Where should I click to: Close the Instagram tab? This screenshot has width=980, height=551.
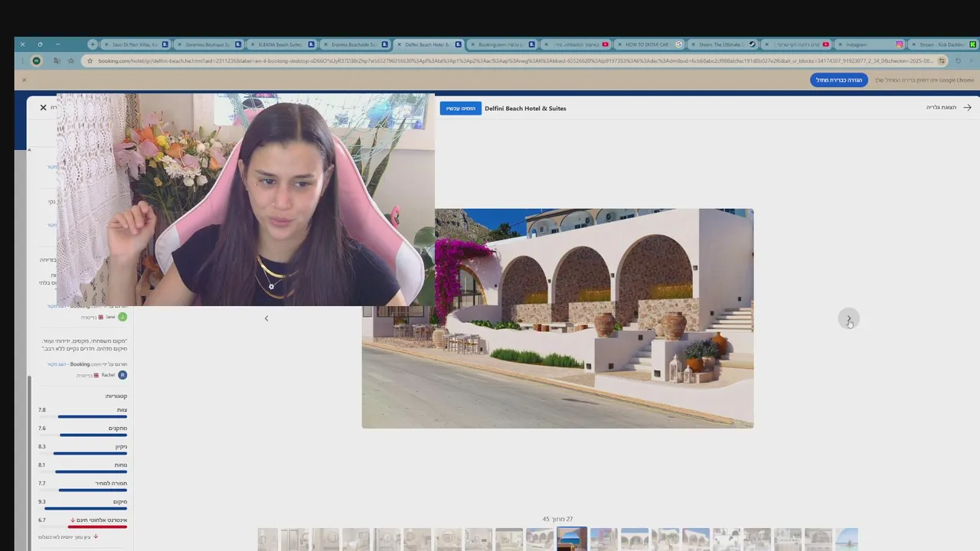(x=841, y=44)
